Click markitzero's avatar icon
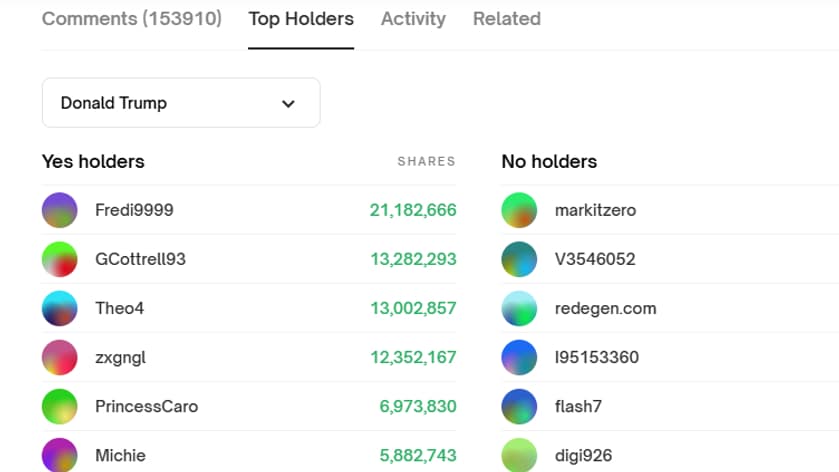This screenshot has height=472, width=839. click(x=519, y=210)
